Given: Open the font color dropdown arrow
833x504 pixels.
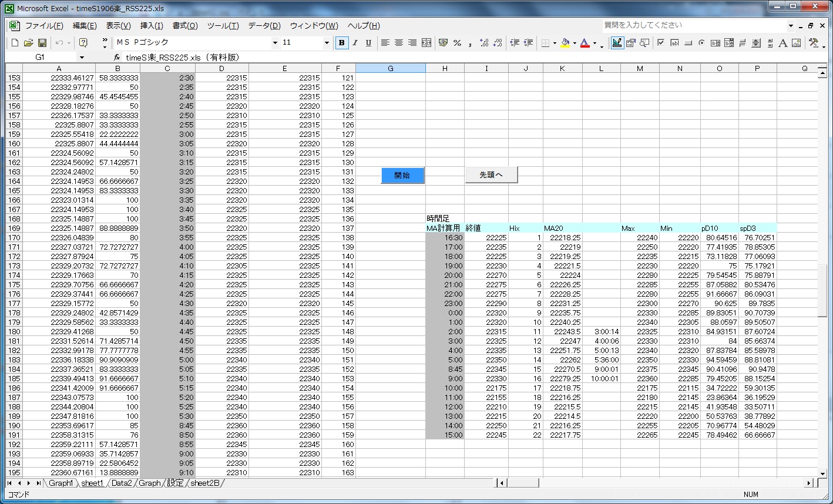Looking at the screenshot, I should click(594, 43).
